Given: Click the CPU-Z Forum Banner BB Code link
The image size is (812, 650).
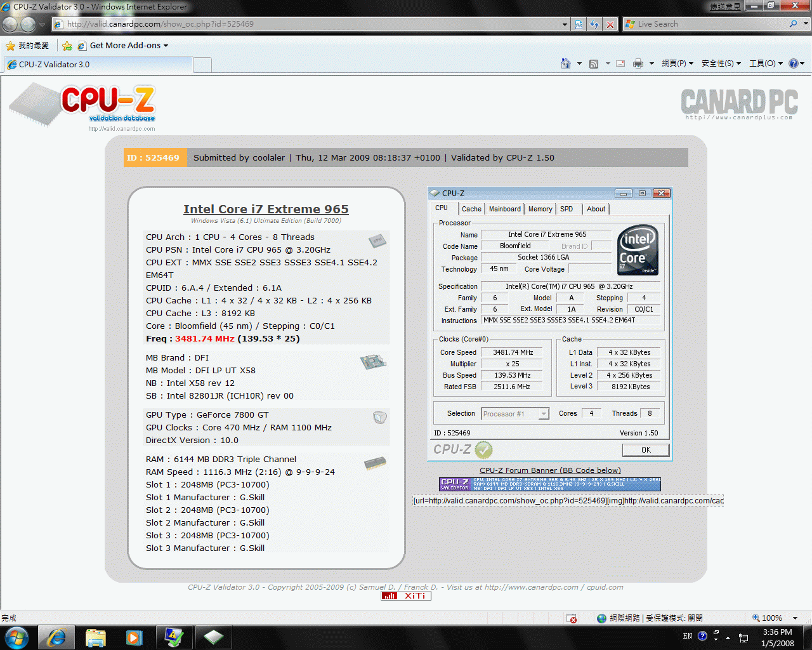Looking at the screenshot, I should coord(550,470).
